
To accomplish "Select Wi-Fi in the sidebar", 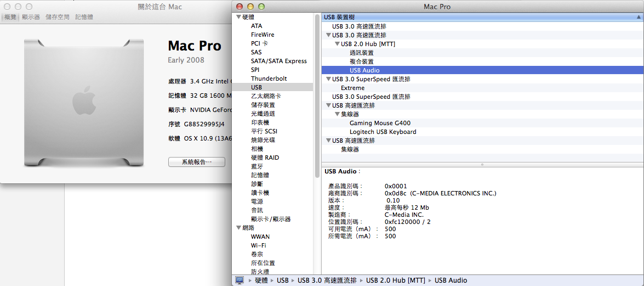I will tap(257, 245).
